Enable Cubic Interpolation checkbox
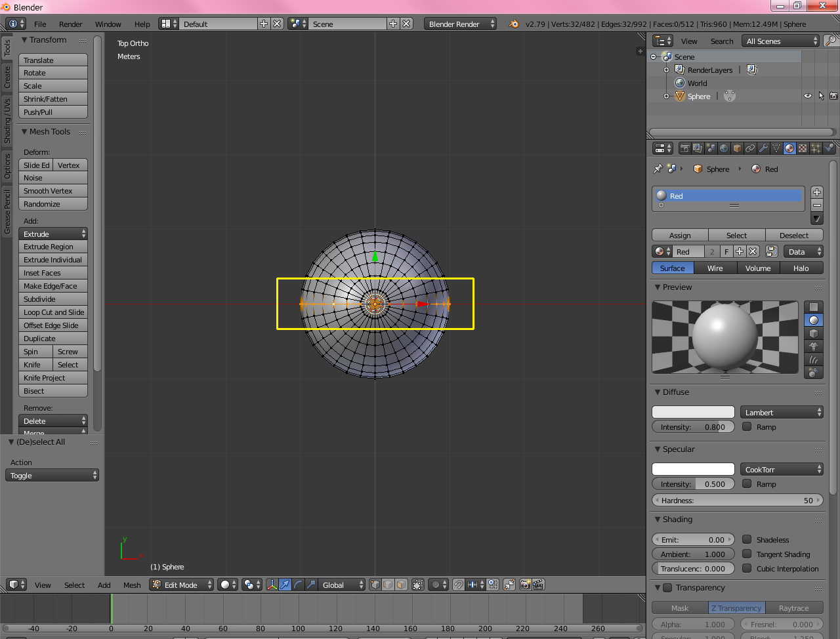Screen dimensions: 840x639 [747, 568]
